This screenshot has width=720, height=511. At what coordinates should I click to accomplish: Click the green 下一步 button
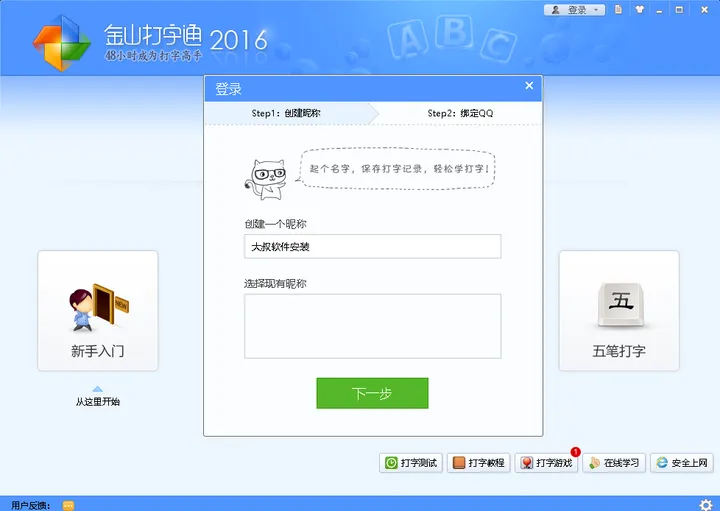(x=372, y=393)
